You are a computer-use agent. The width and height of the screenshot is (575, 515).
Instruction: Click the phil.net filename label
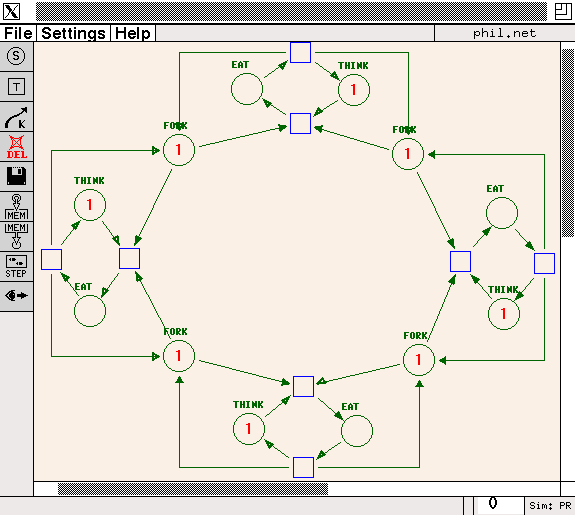pos(505,33)
